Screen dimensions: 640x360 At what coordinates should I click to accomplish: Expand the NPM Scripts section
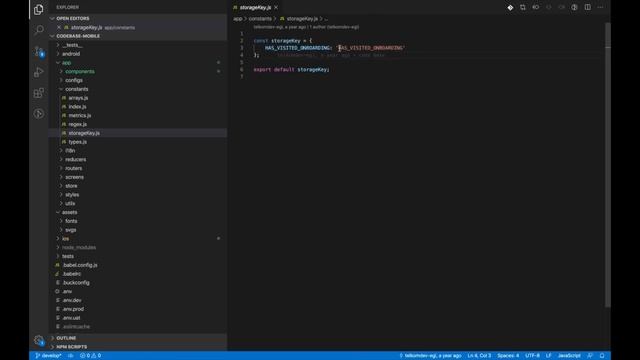(x=138, y=347)
